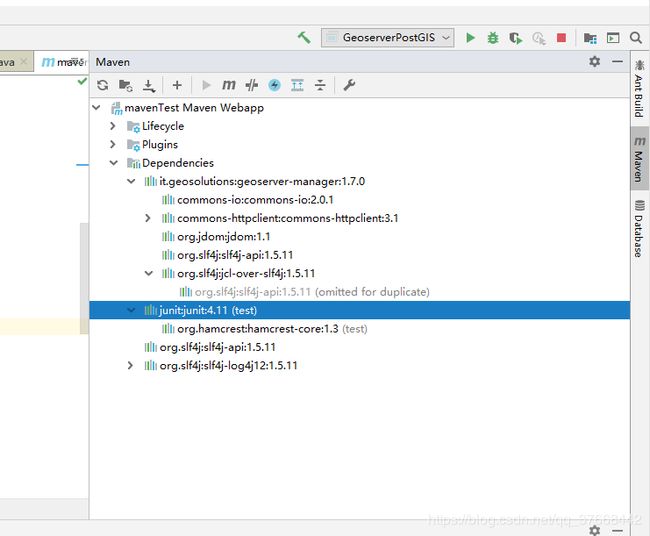650x536 pixels.
Task: Open Maven panel settings gear
Action: pos(594,61)
